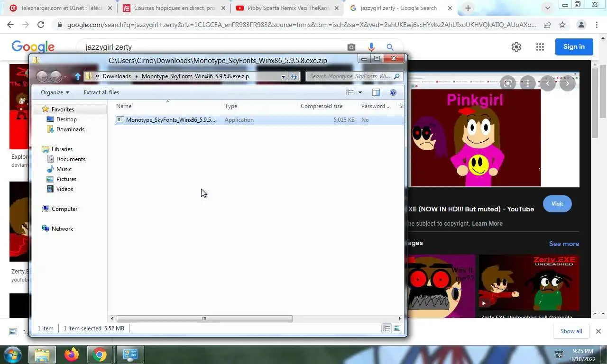607x364 pixels.
Task: Open the Chrome tab search dropdown
Action: pyautogui.click(x=548, y=8)
